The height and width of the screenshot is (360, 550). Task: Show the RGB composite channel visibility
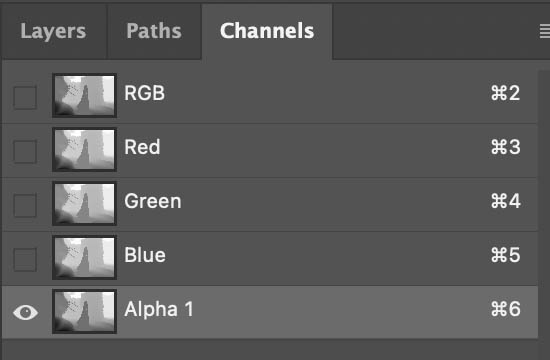[x=25, y=98]
